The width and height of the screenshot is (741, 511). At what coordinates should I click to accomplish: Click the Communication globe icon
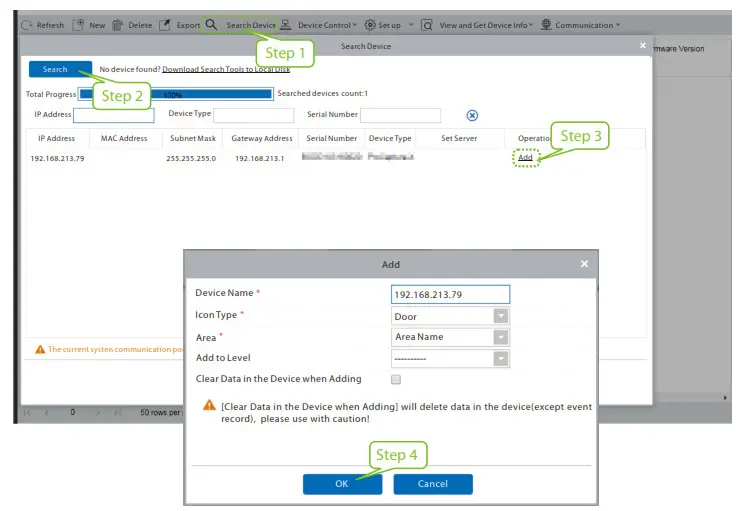[x=546, y=24]
